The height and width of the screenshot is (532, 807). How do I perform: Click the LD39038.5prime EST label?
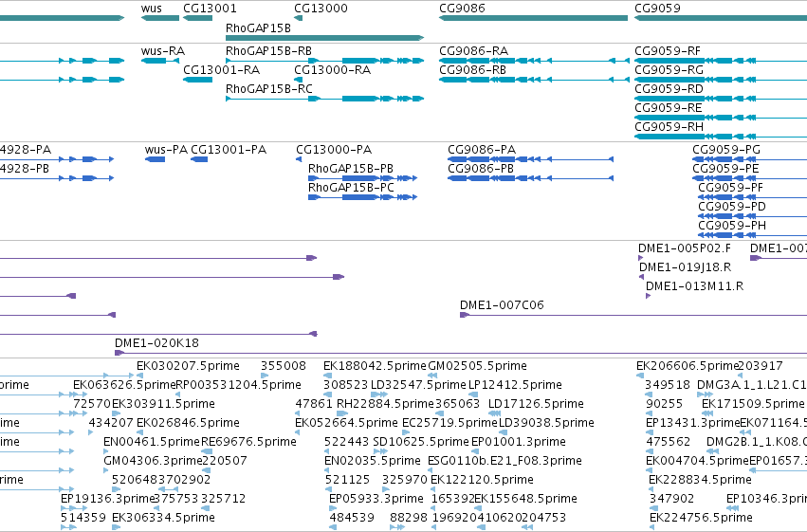pyautogui.click(x=546, y=424)
